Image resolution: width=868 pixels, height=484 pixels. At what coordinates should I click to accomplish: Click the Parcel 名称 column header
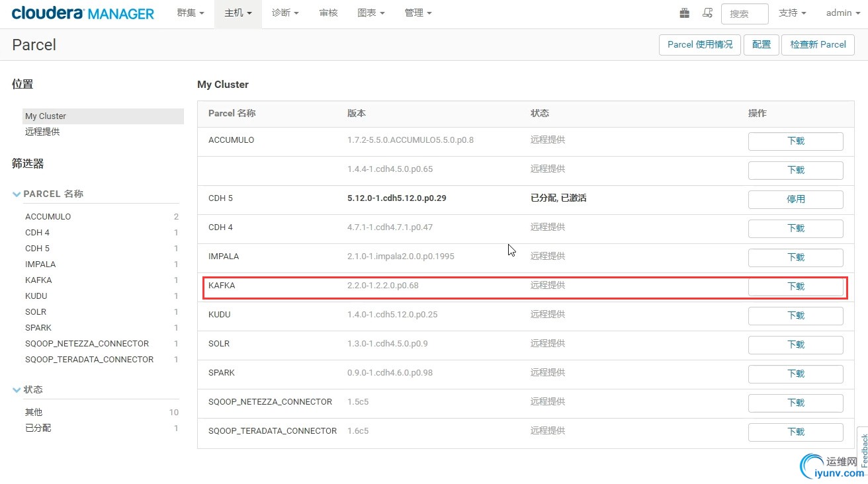(232, 113)
